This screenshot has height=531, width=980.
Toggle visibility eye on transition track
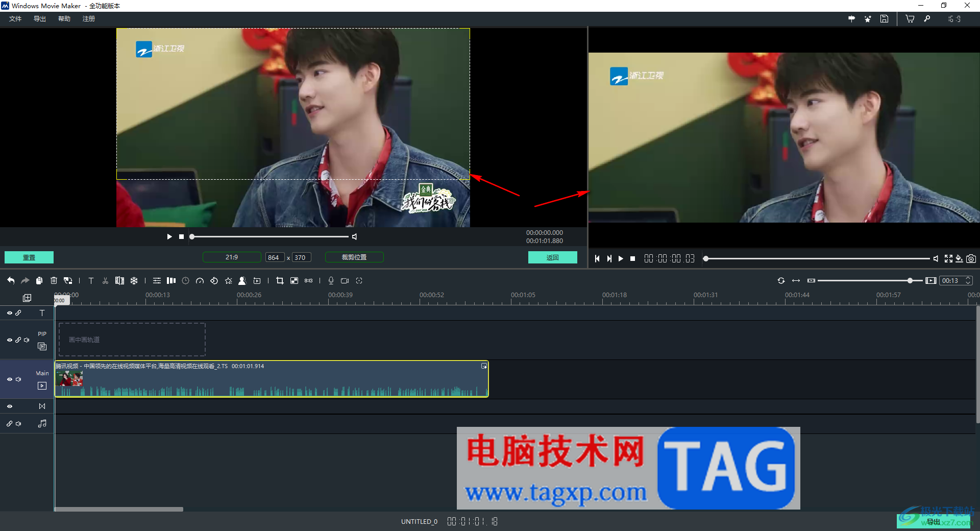(9, 406)
